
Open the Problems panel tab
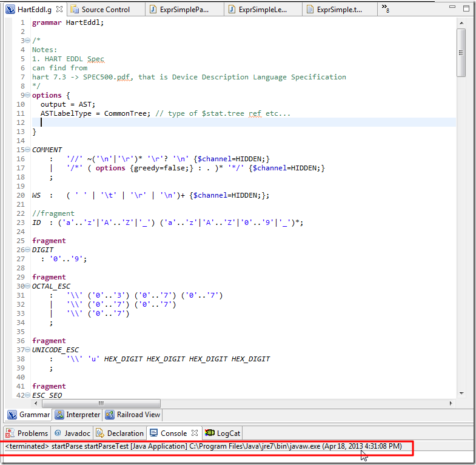click(27, 433)
